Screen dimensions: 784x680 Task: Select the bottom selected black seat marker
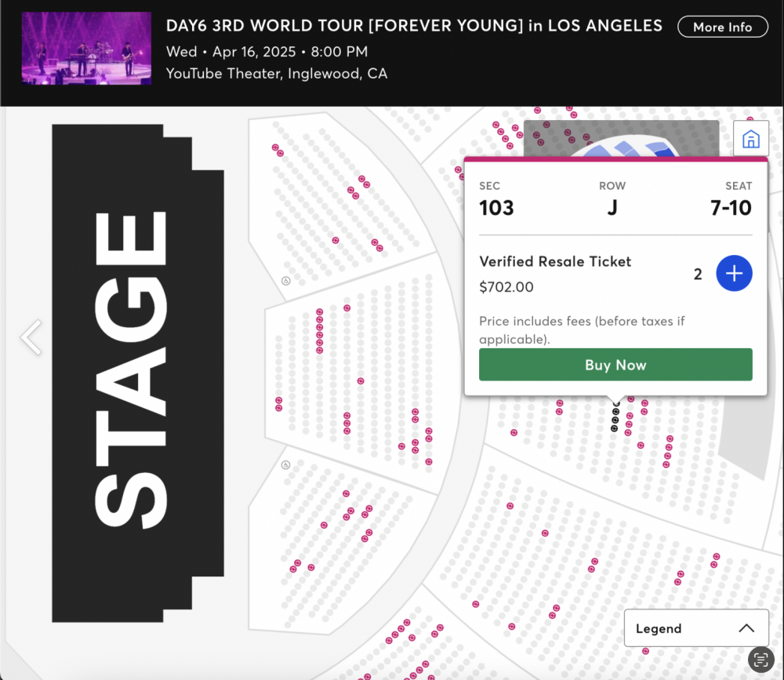[x=614, y=428]
